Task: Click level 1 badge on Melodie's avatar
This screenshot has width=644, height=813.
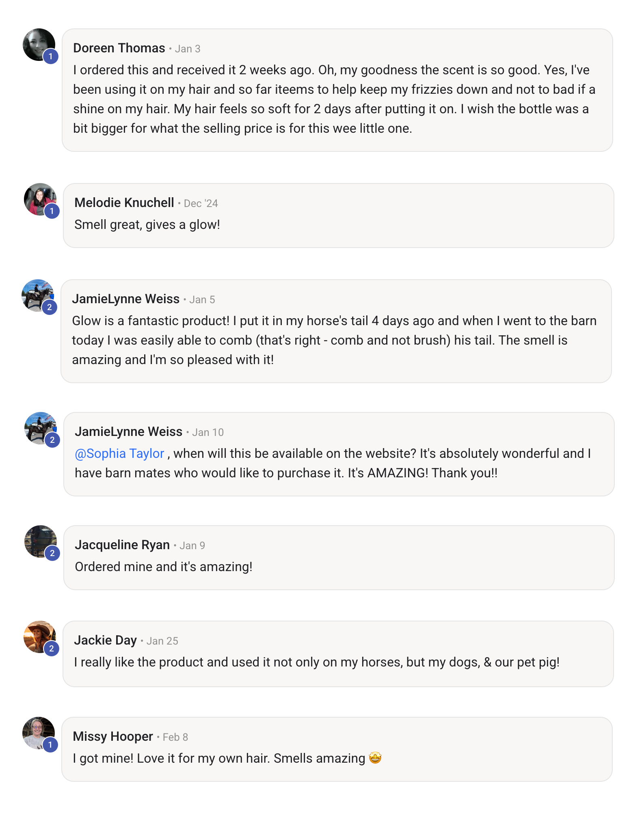Action: [x=52, y=211]
